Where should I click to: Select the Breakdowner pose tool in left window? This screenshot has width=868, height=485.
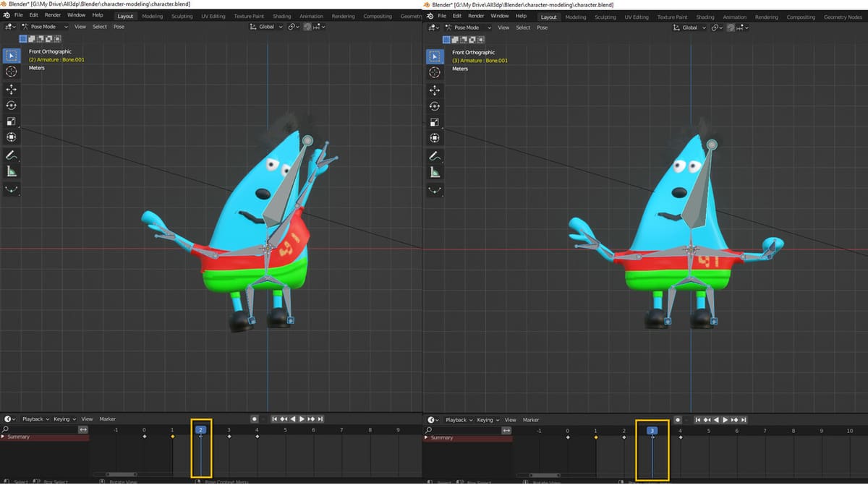point(12,189)
